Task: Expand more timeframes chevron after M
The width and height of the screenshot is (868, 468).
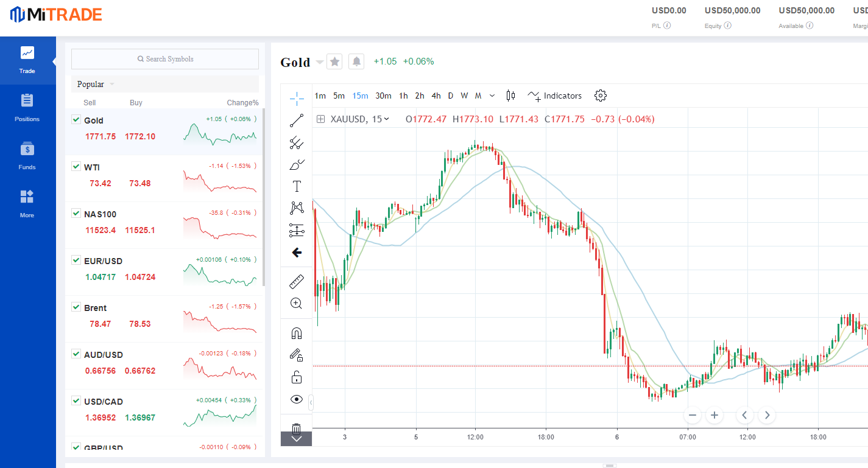Action: pyautogui.click(x=492, y=96)
